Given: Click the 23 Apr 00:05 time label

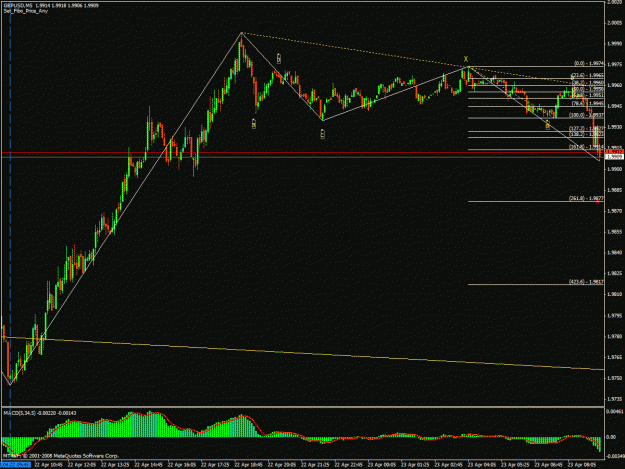Looking at the screenshot, I should [x=382, y=465].
